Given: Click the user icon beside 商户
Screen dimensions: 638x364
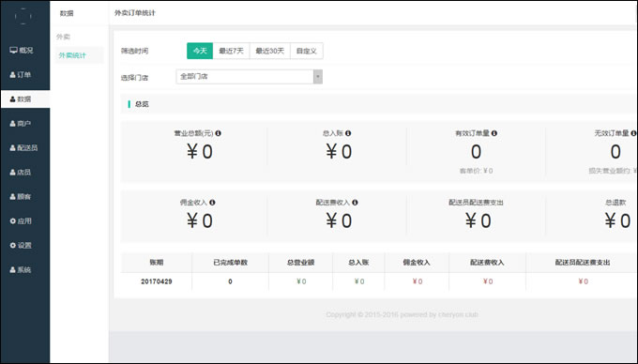Looking at the screenshot, I should (12, 124).
